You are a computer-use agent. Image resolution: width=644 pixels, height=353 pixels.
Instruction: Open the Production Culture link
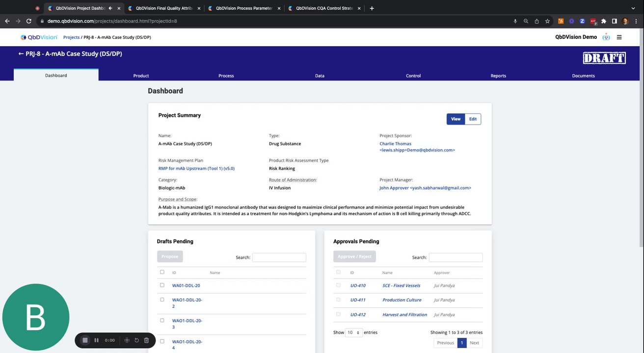pyautogui.click(x=402, y=300)
